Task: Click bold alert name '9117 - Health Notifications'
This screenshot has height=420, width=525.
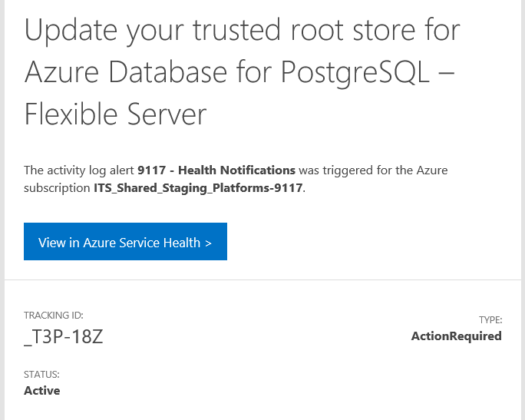Action: [216, 170]
